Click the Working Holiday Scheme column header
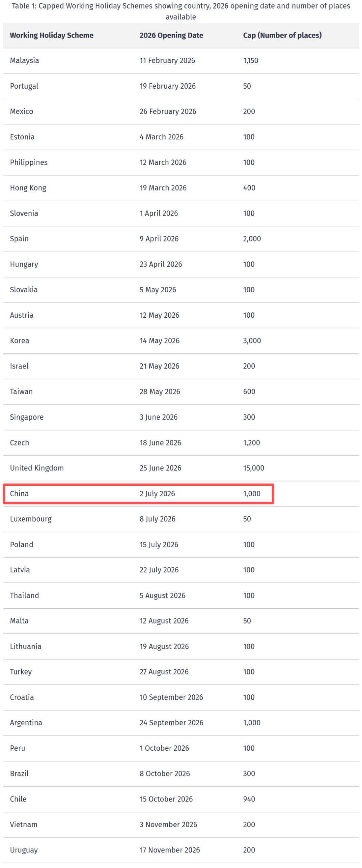The width and height of the screenshot is (362, 868). (x=52, y=35)
